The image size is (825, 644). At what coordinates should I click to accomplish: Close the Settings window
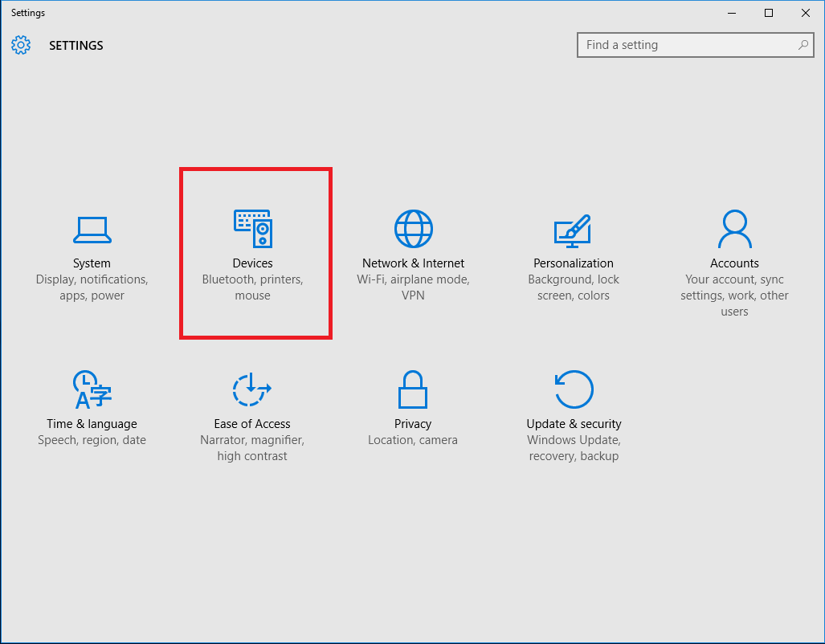[x=805, y=13]
